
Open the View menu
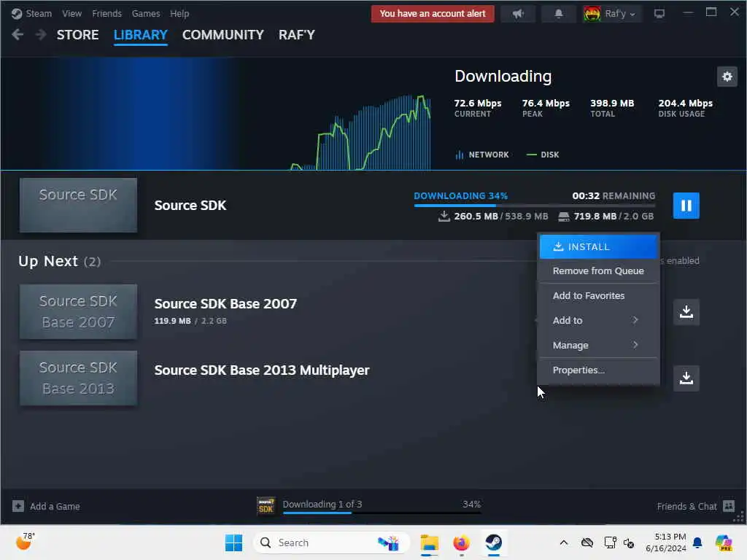(x=72, y=14)
